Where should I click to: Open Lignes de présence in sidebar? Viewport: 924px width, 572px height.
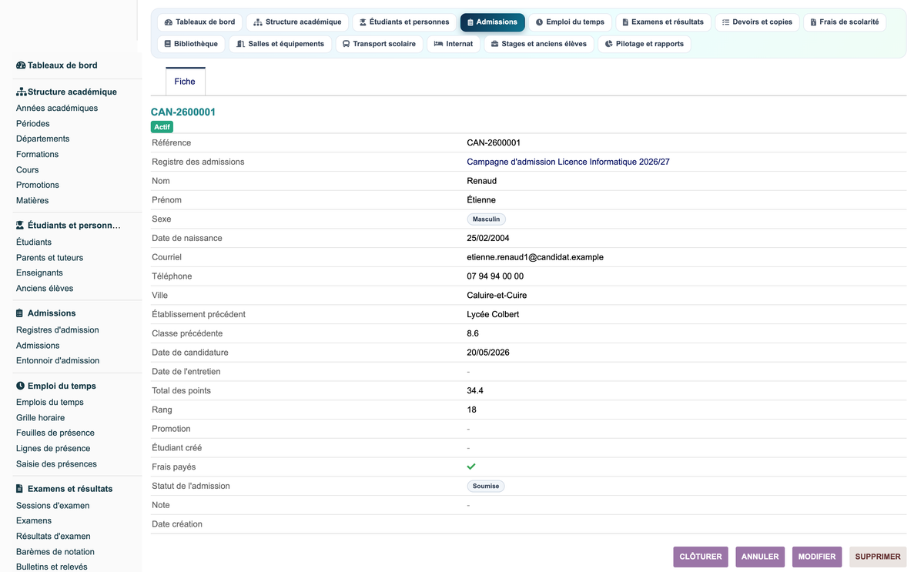point(53,449)
